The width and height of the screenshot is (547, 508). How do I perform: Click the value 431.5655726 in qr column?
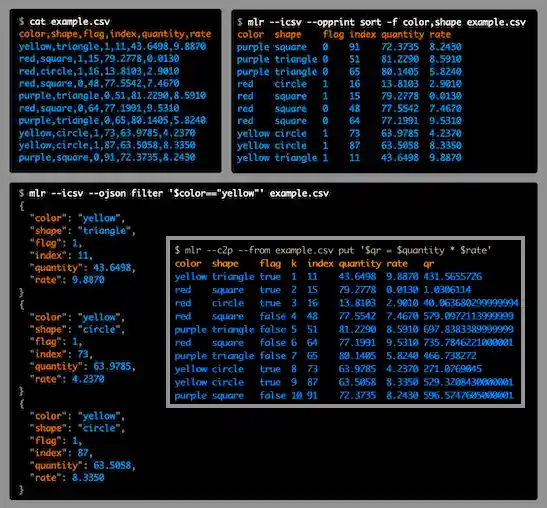click(452, 277)
